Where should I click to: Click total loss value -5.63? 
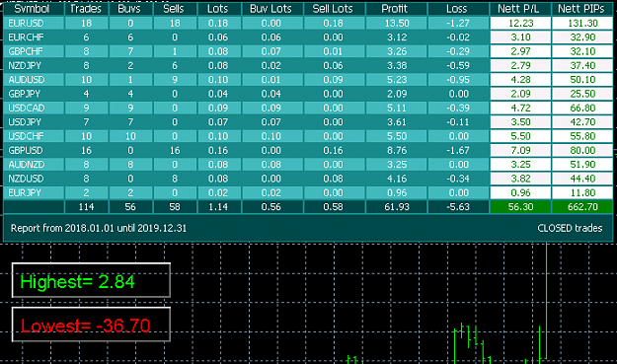click(458, 207)
